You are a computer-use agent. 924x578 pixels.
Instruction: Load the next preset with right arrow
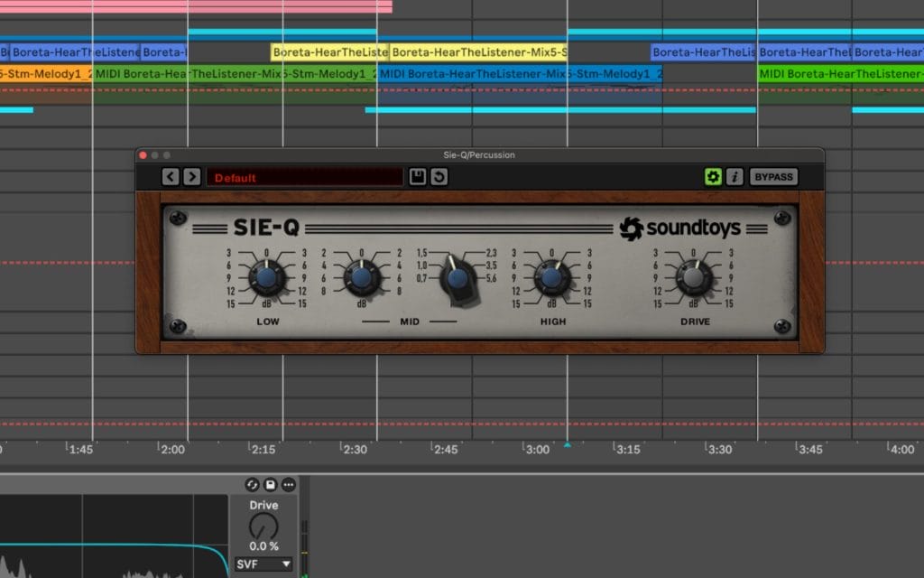point(191,177)
